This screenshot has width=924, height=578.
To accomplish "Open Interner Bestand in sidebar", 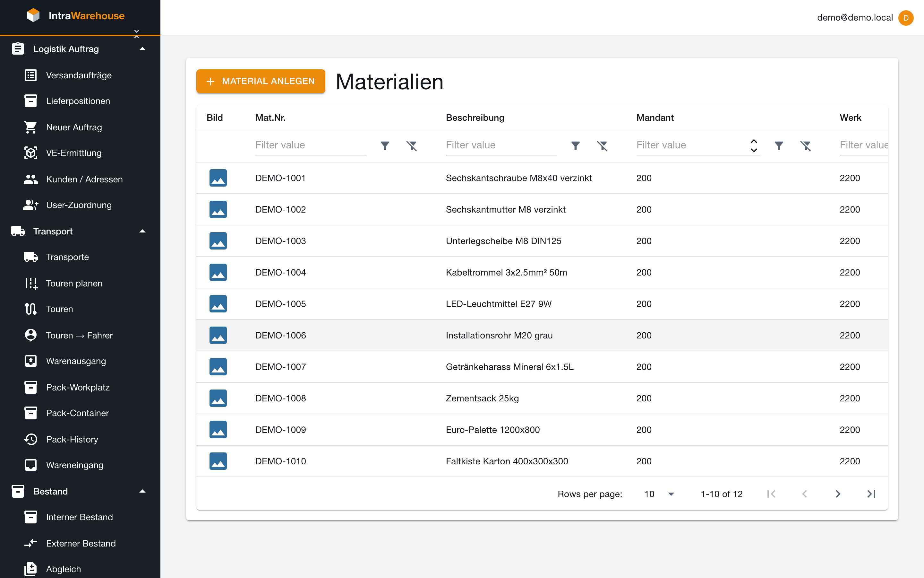I will click(80, 517).
